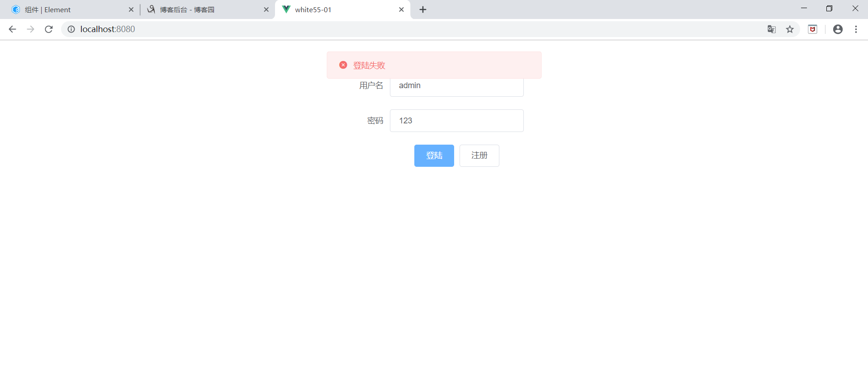Minimize the browser window
Screen dimensions: 868x372
click(x=804, y=9)
